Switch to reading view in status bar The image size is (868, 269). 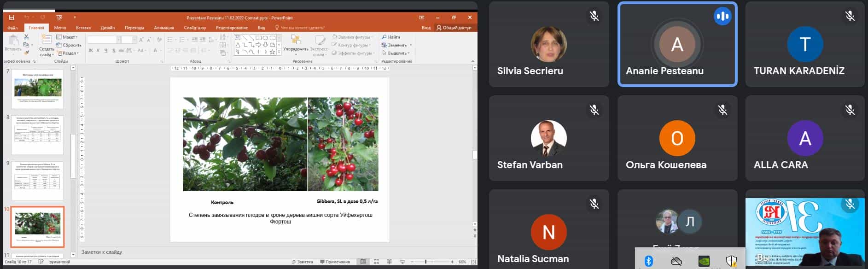[389, 262]
